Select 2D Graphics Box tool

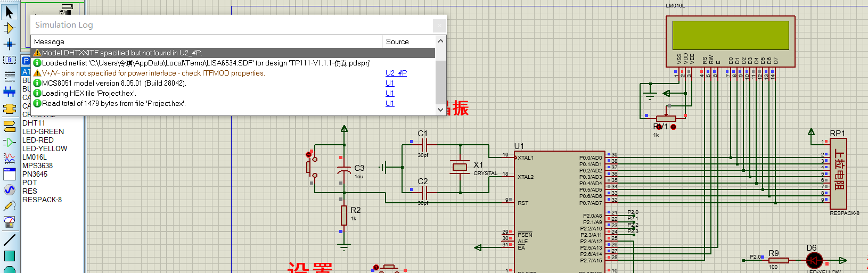pyautogui.click(x=9, y=256)
